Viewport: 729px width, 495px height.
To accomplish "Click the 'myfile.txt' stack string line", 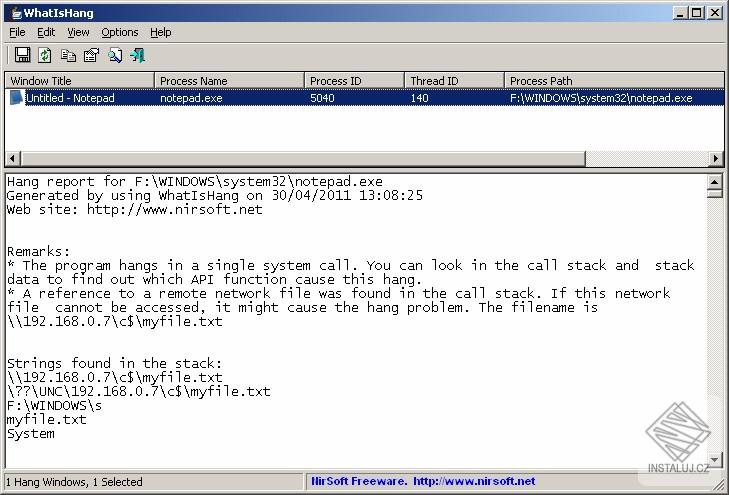I will click(x=46, y=419).
